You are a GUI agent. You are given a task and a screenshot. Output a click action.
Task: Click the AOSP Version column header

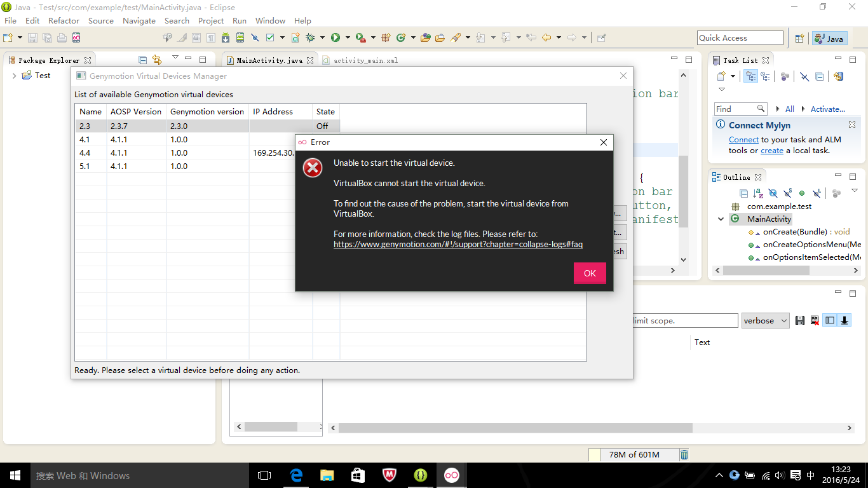pyautogui.click(x=136, y=112)
